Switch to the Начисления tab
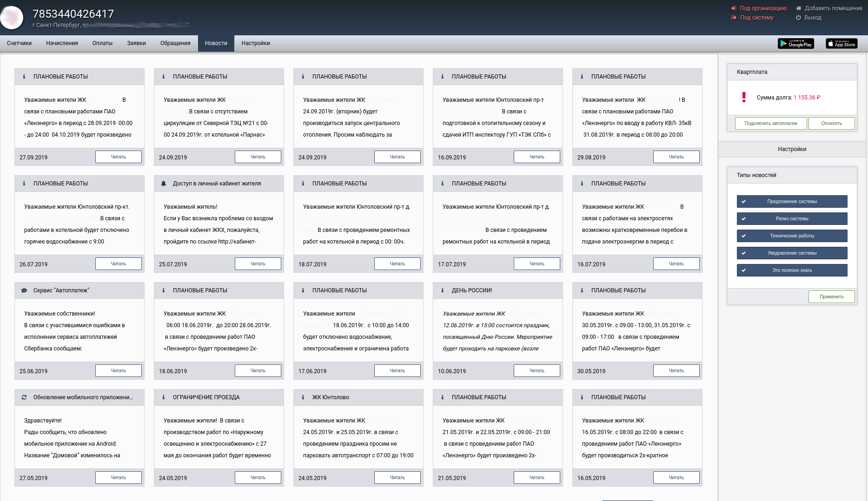 click(62, 43)
